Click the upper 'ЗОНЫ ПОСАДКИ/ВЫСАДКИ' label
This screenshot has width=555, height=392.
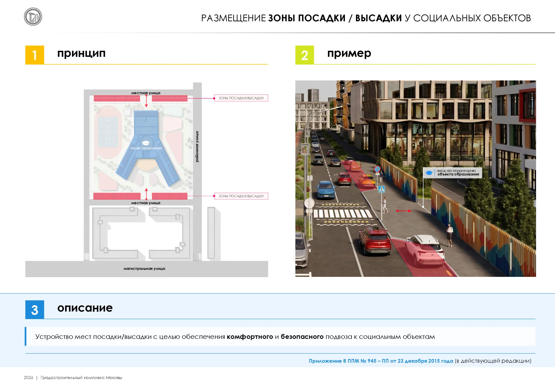(x=241, y=98)
